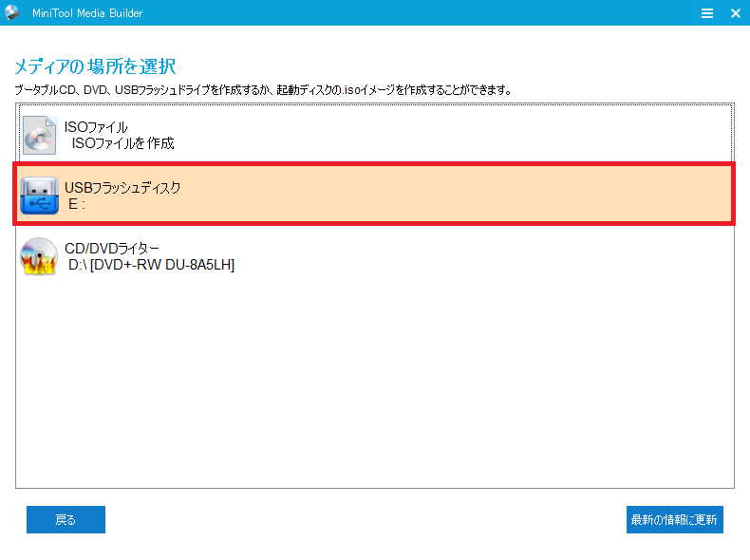The height and width of the screenshot is (560, 750).
Task: Click the MiniTool Media Builder disc logo
Action: click(x=12, y=12)
